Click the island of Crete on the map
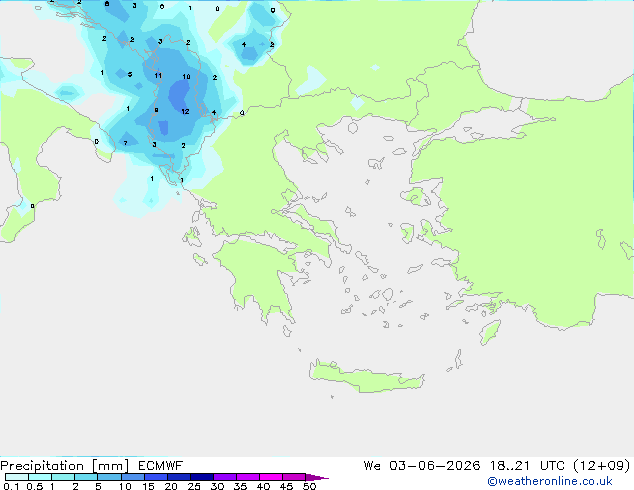Viewport: 634px width, 490px height. [x=366, y=377]
